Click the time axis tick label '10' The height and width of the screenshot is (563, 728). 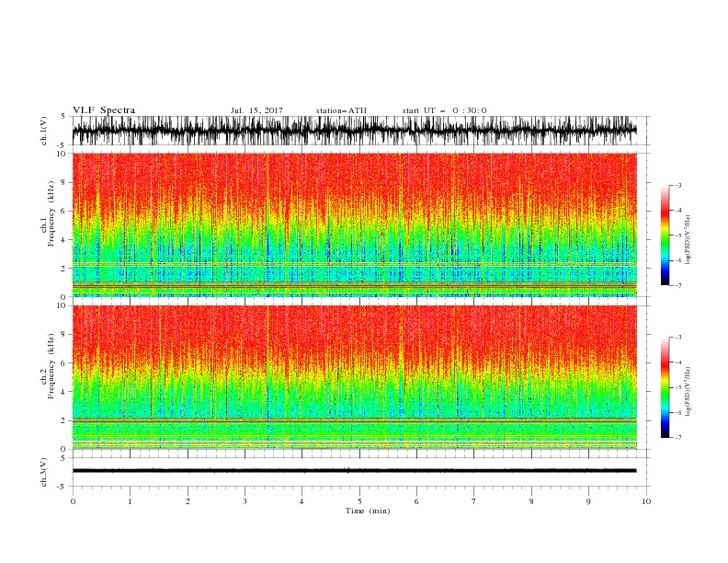point(646,501)
